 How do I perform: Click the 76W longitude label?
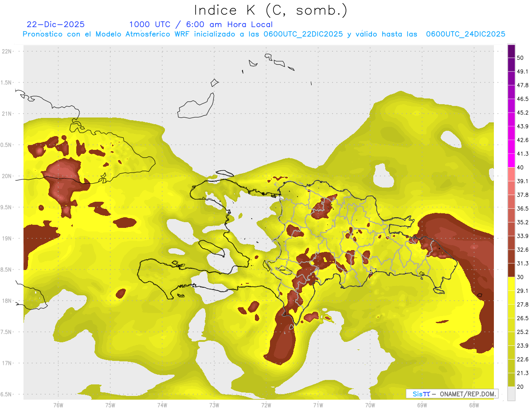coord(58,405)
